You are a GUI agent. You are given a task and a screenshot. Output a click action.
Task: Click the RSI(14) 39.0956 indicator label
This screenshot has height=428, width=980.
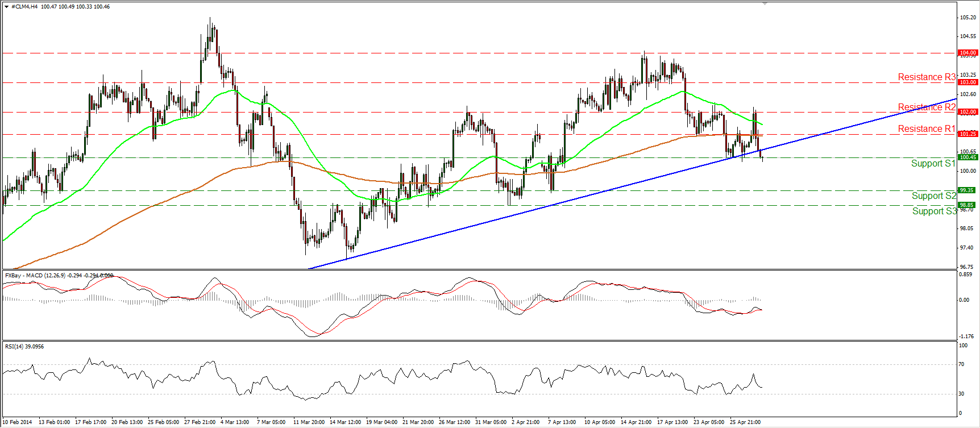click(24, 346)
